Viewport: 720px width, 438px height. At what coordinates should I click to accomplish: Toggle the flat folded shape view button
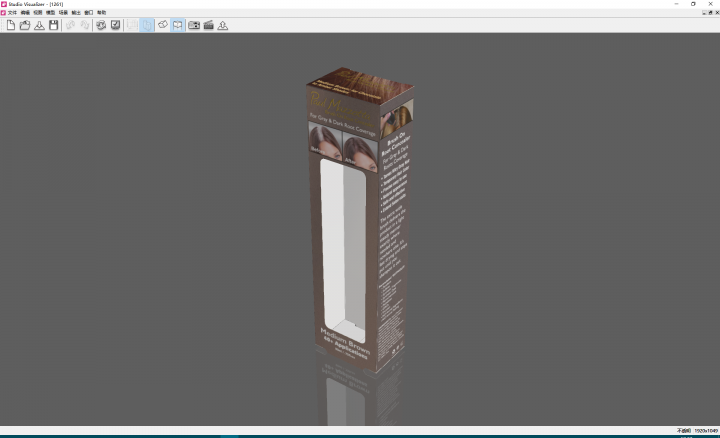[x=162, y=25]
